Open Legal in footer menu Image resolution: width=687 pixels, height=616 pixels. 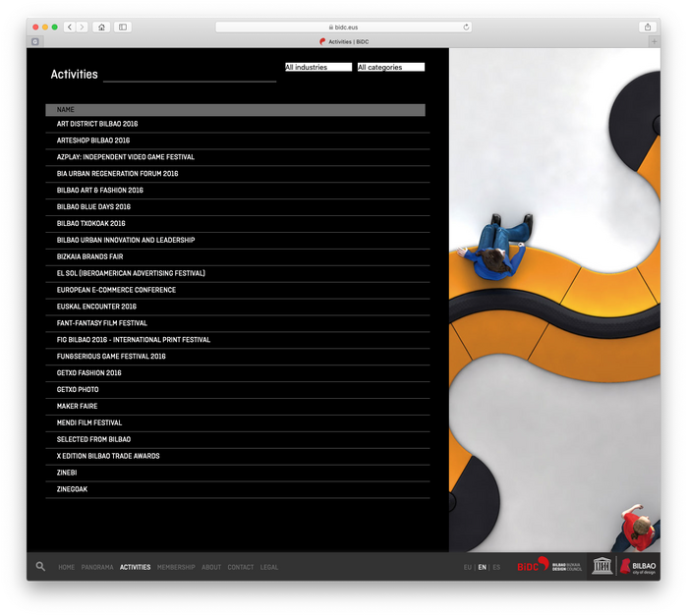click(x=269, y=567)
